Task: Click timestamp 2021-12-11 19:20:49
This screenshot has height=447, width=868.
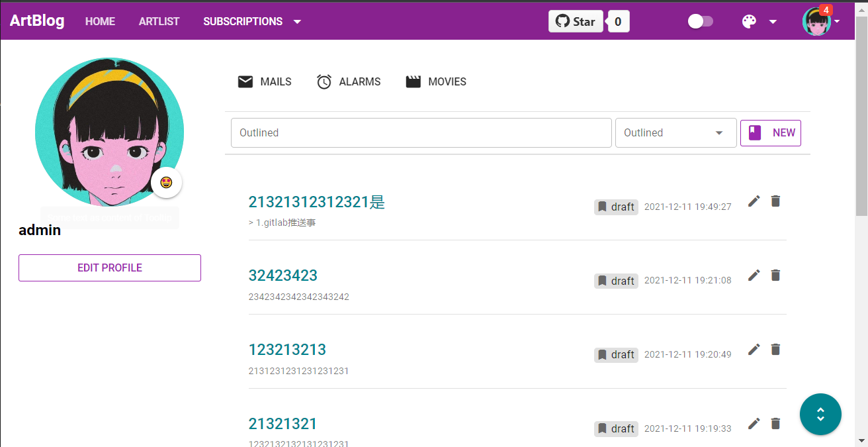Action: point(688,354)
